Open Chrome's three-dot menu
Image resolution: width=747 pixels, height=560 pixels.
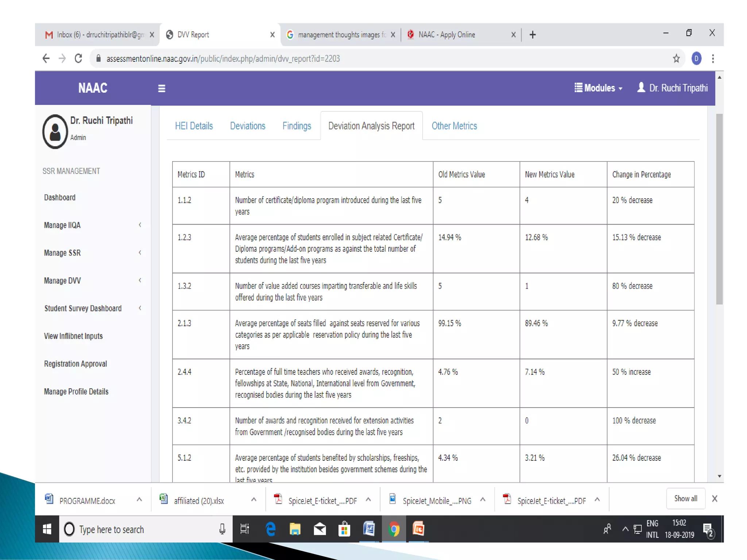[x=713, y=58]
